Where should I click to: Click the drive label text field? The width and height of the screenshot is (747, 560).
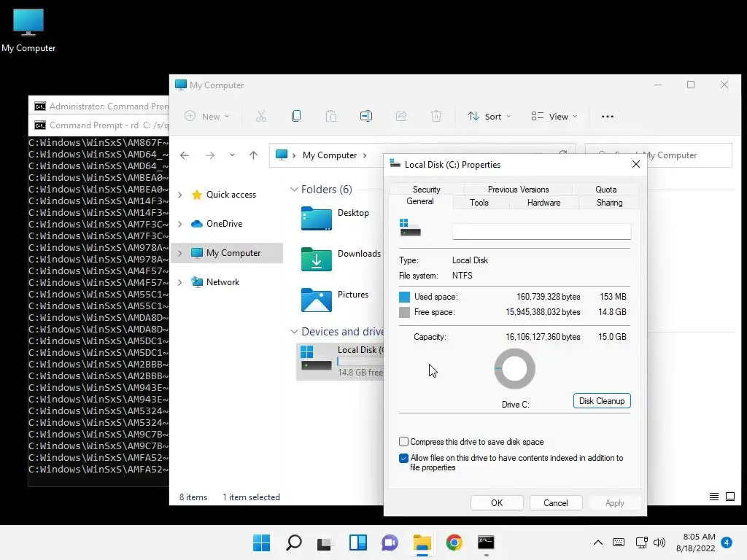coord(542,231)
